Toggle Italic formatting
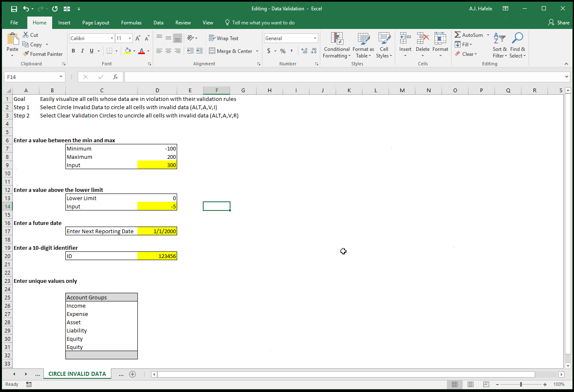 click(82, 51)
